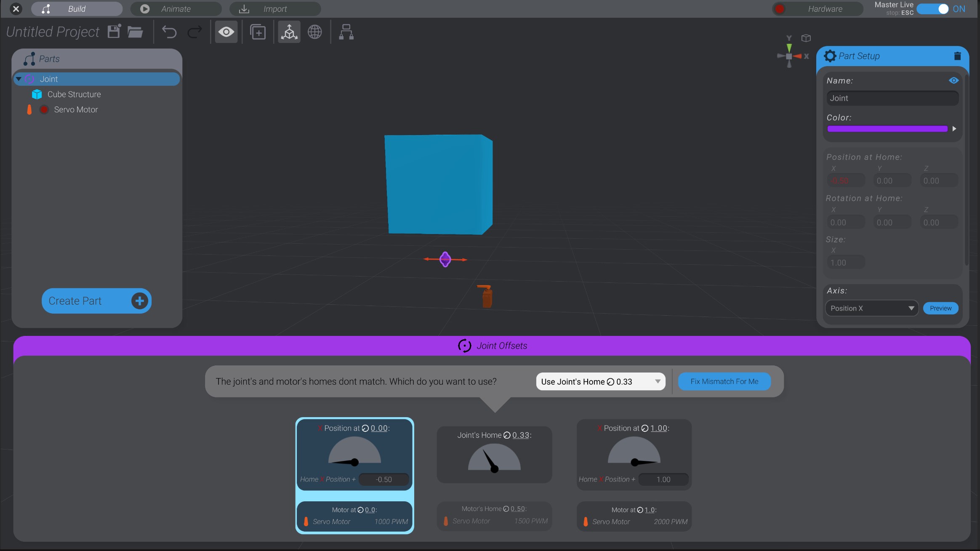Screen dimensions: 980x551
Task: Open the part linking hierarchy tool
Action: (x=345, y=32)
